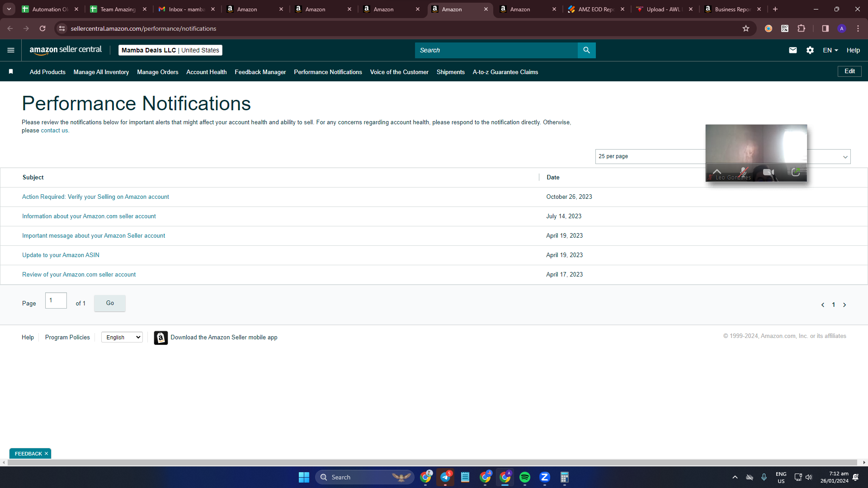Viewport: 868px width, 488px height.
Task: View site information icon in address bar
Action: (x=62, y=28)
